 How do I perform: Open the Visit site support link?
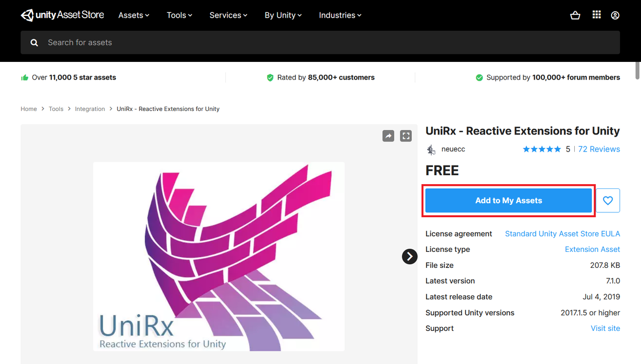605,328
